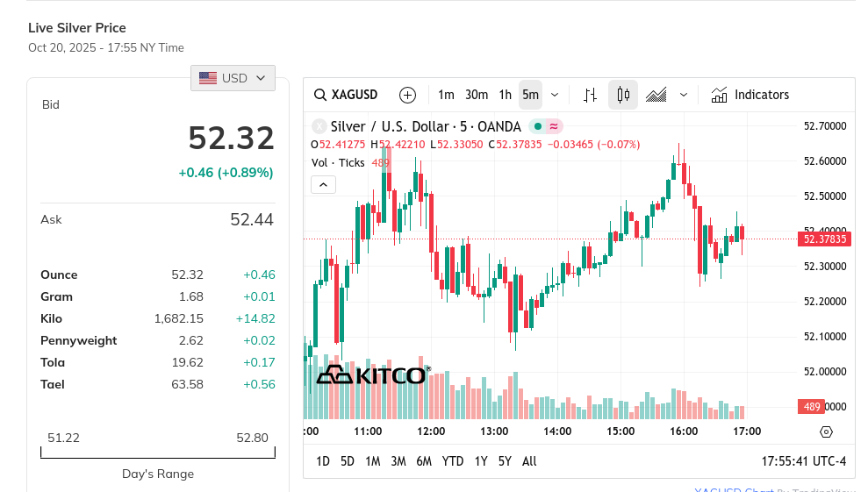Image resolution: width=868 pixels, height=492 pixels.
Task: Expand the time interval dropdown arrow
Action: click(x=555, y=96)
